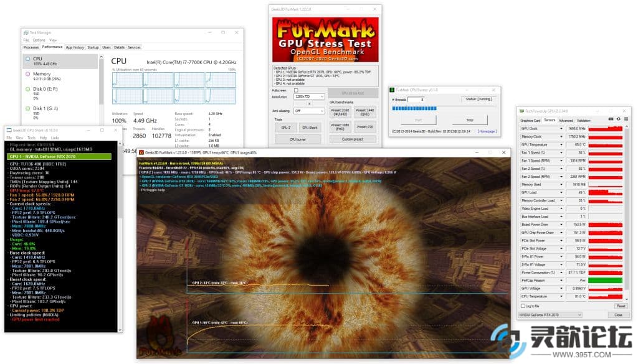This screenshot has width=638, height=364.
Task: Run the Preset:2160 (4K/UHD) benchmark
Action: coord(340,112)
